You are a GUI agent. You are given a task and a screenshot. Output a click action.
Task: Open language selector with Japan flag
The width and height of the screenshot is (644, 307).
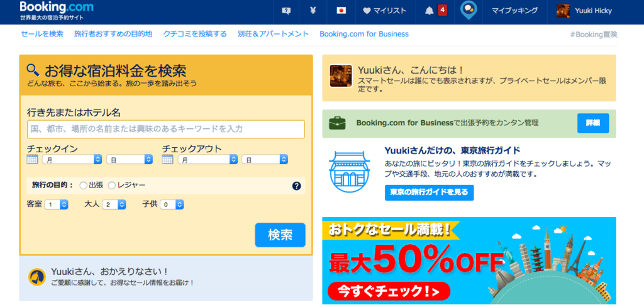341,11
